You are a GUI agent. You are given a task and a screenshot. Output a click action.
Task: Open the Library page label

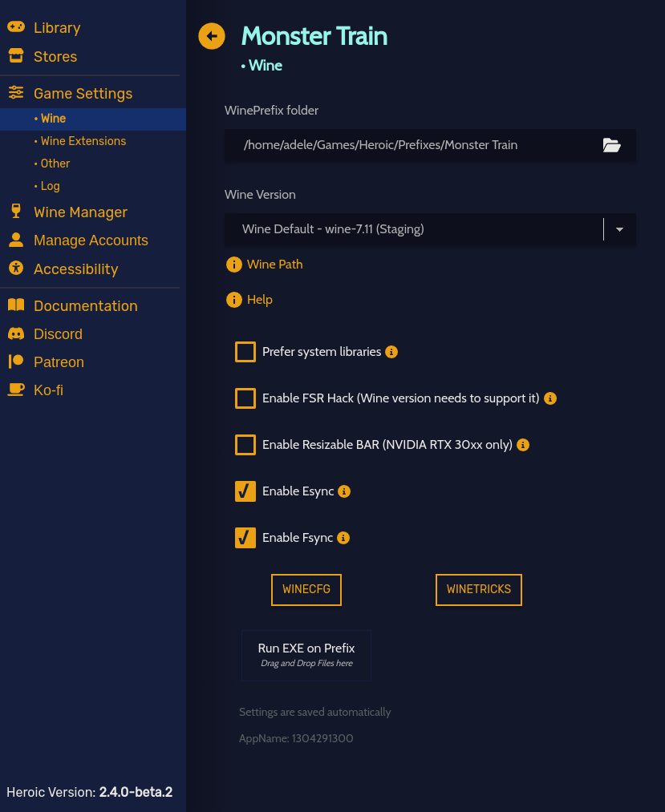pyautogui.click(x=57, y=27)
